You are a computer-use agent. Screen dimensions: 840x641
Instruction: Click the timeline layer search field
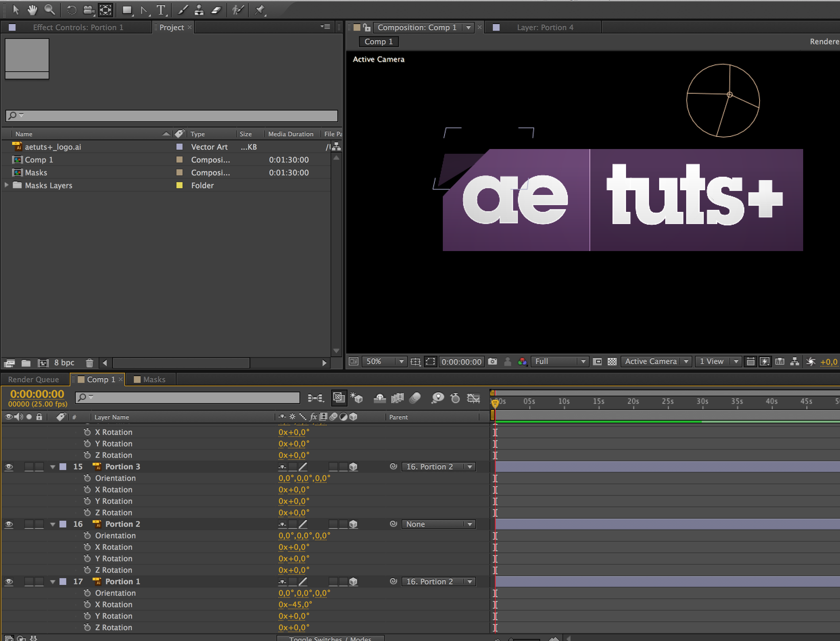(187, 398)
